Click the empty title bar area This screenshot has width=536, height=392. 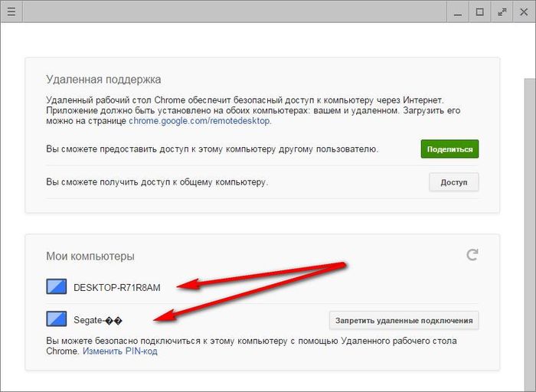(x=230, y=11)
